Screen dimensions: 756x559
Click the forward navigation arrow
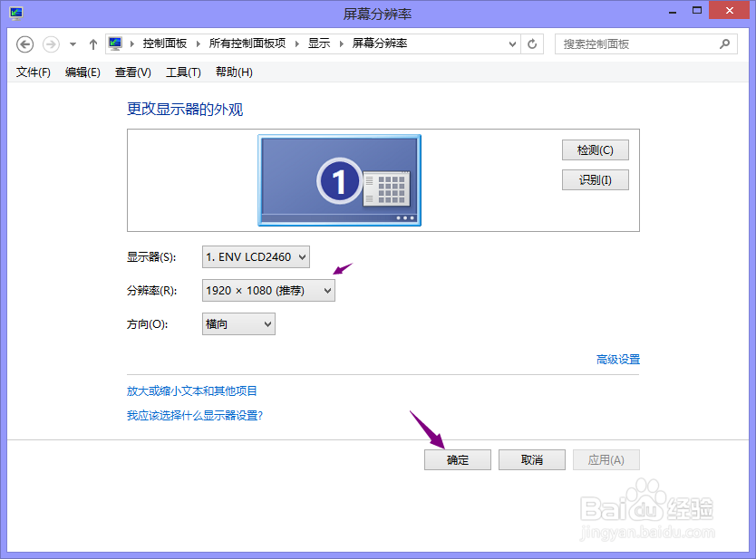click(x=49, y=43)
